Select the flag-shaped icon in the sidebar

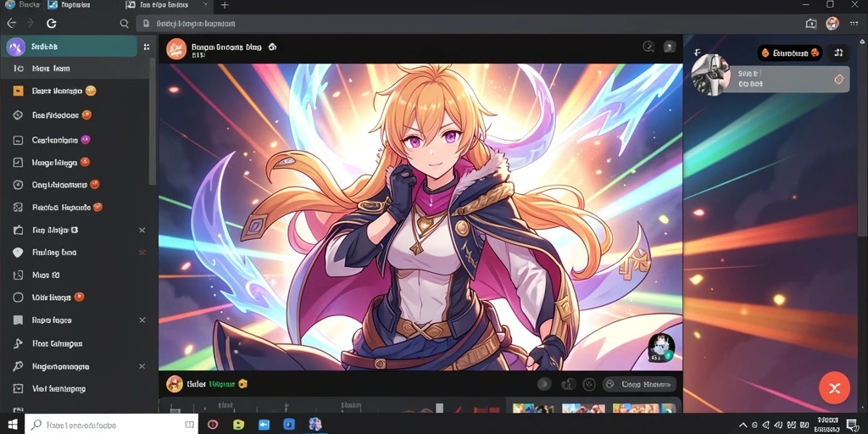point(18,343)
